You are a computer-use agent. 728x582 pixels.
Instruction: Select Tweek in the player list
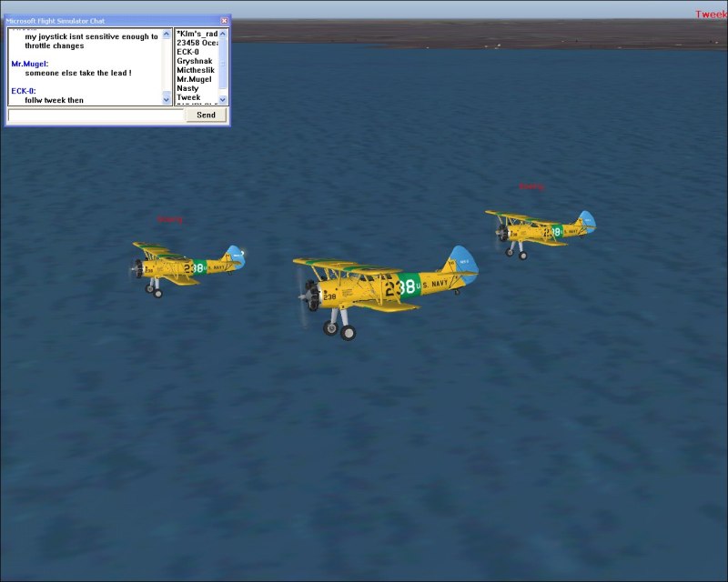coord(188,97)
